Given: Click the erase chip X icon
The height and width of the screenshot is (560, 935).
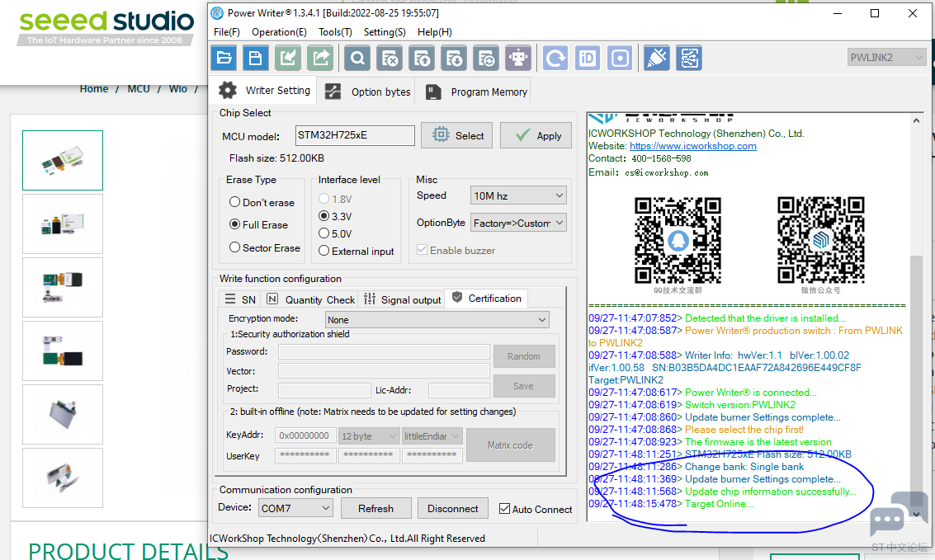Looking at the screenshot, I should (390, 58).
